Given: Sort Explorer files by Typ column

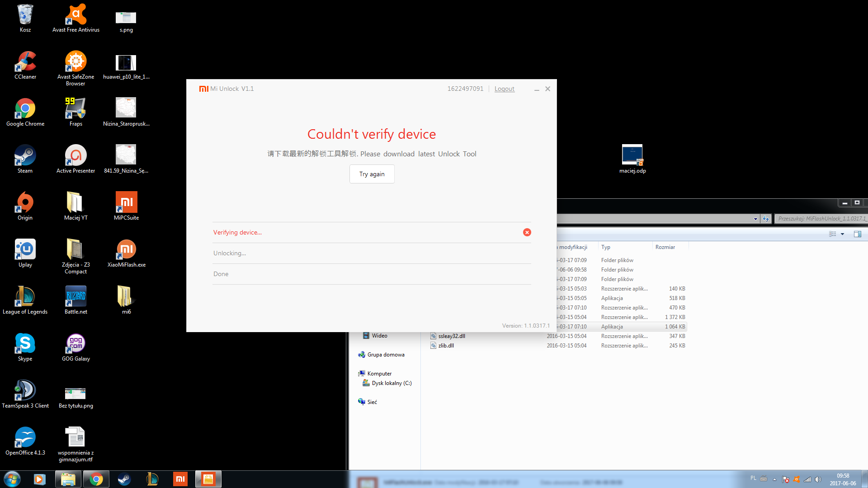Looking at the screenshot, I should pos(625,247).
